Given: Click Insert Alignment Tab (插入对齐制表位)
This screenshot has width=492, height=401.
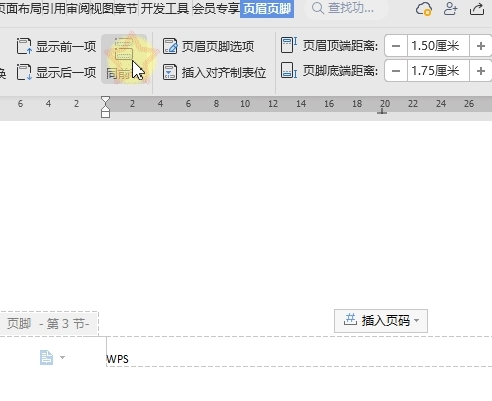Looking at the screenshot, I should 215,72.
